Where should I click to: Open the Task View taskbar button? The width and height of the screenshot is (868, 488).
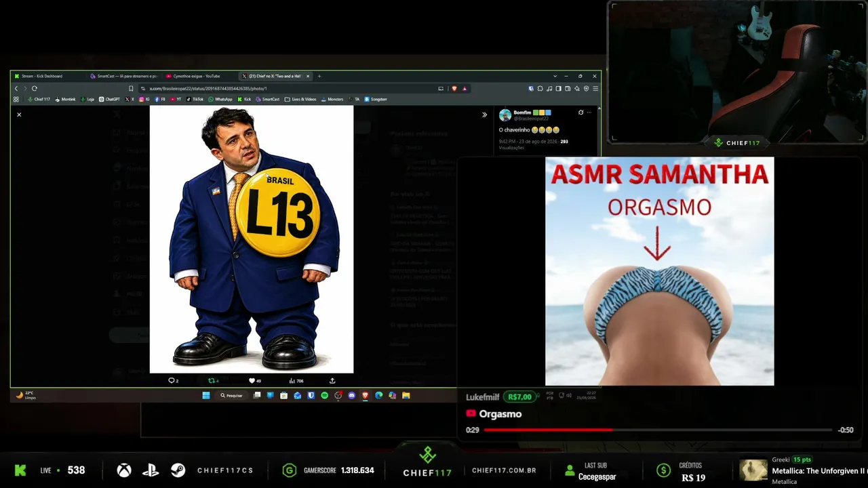(257, 395)
